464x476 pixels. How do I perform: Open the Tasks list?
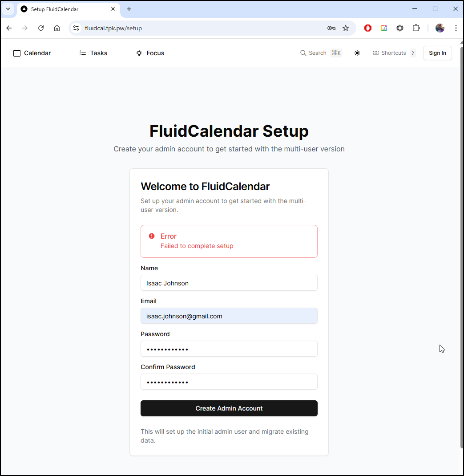click(x=93, y=53)
